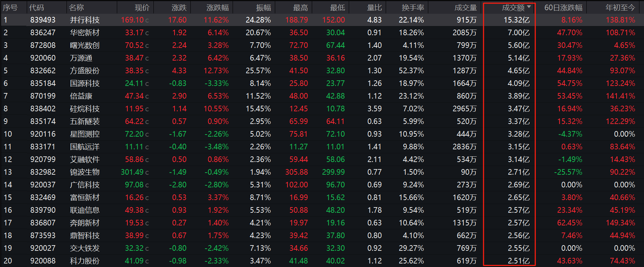
Task: Click the turnover value 7.00亿
Action: pyautogui.click(x=519, y=33)
